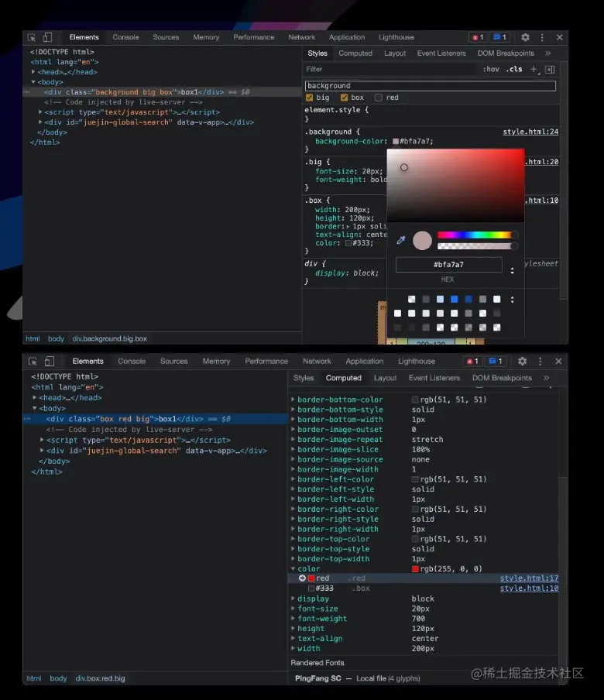Screen dimensions: 604x700
Task: Click the #333 color swatch in .box rule
Action: 348,243
